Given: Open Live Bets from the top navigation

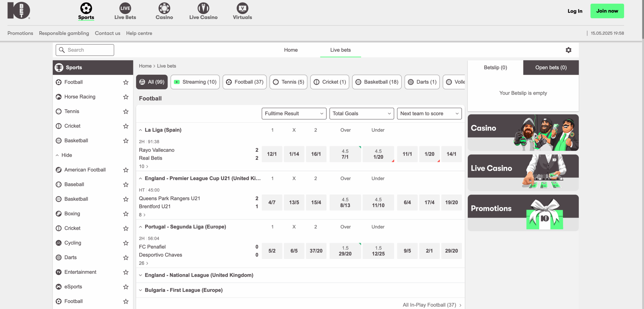Looking at the screenshot, I should tap(125, 11).
